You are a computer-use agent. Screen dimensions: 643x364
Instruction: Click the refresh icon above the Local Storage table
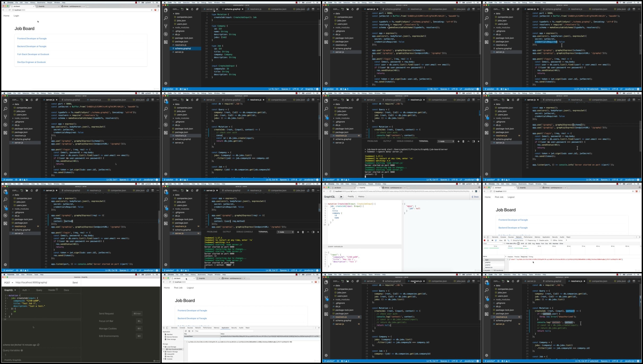point(186,331)
